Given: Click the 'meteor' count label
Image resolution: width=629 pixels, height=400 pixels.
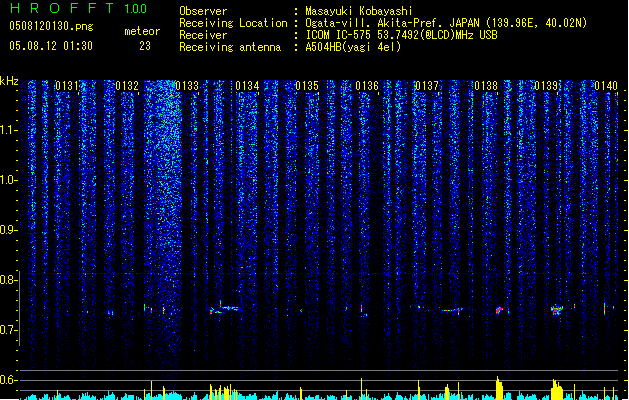Looking at the screenshot, I should coord(142,31).
